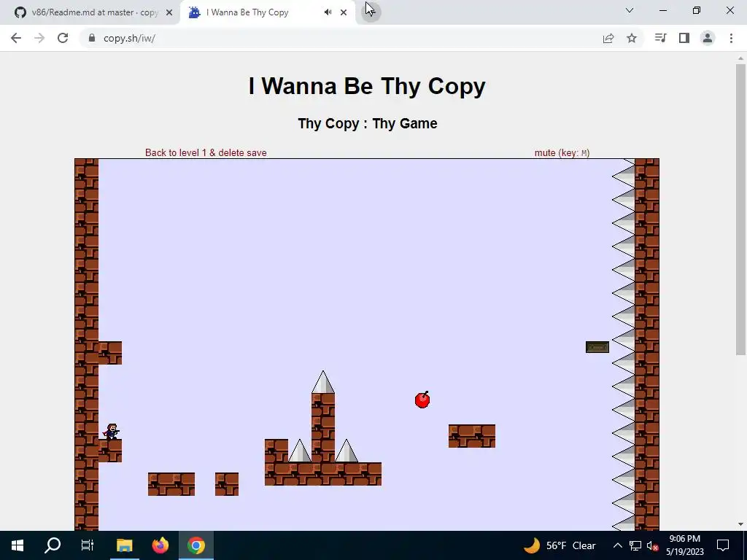Show hidden system tray icons
Image resolution: width=747 pixels, height=560 pixels.
coord(617,545)
